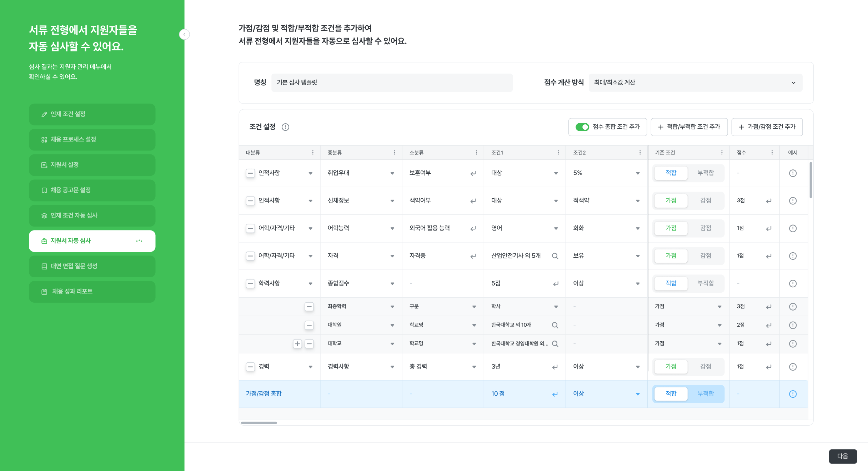
Task: Select 인재 조건 자동 심사 in the sidebar
Action: tap(92, 215)
